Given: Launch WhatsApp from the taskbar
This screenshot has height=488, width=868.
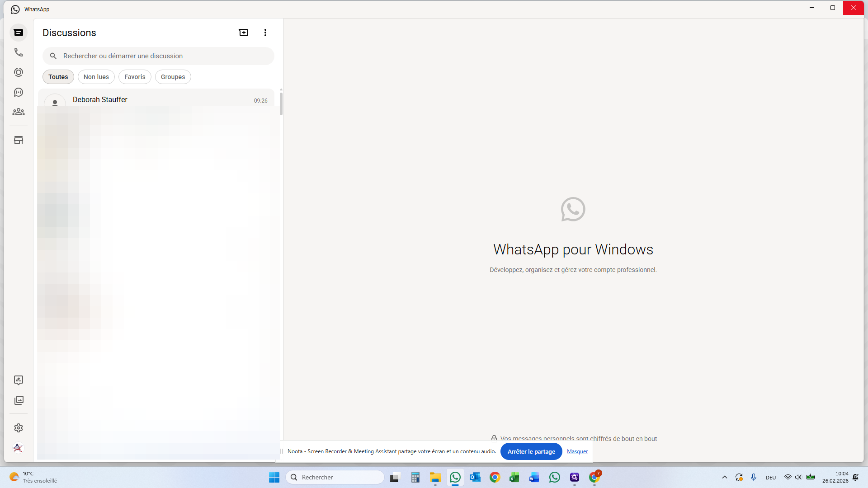Looking at the screenshot, I should click(x=455, y=477).
